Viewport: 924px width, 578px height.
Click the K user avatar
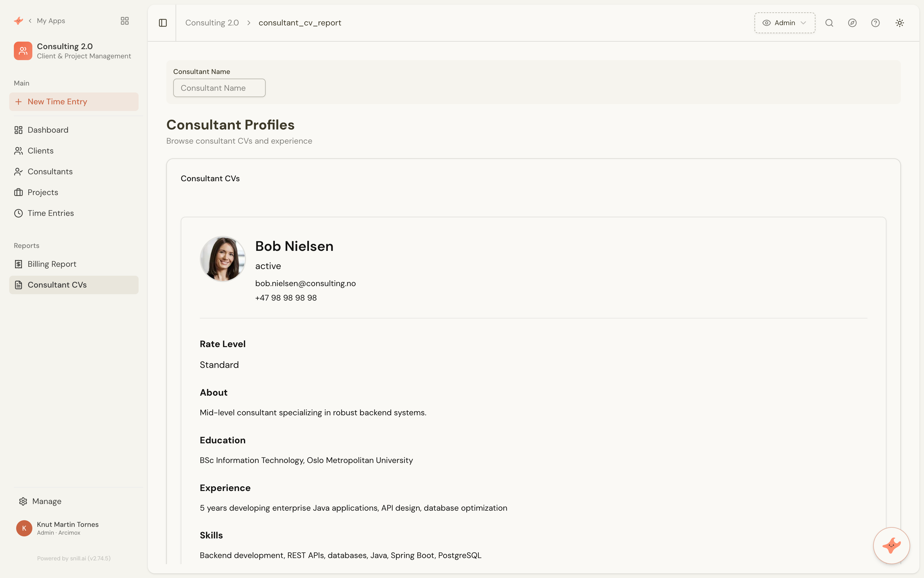click(x=24, y=528)
